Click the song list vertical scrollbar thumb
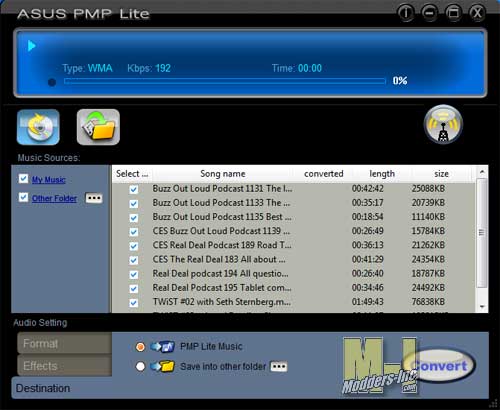 point(482,233)
